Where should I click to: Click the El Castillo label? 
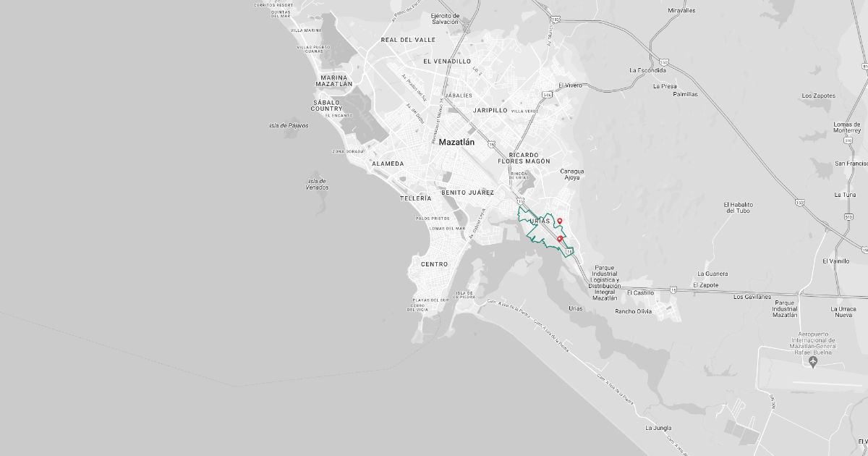point(640,293)
